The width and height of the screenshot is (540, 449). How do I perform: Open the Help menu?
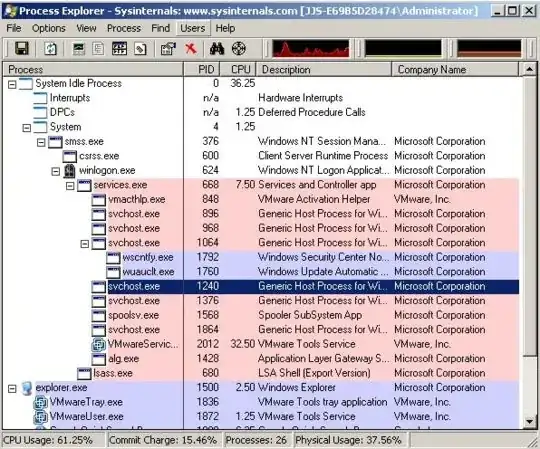tap(225, 28)
